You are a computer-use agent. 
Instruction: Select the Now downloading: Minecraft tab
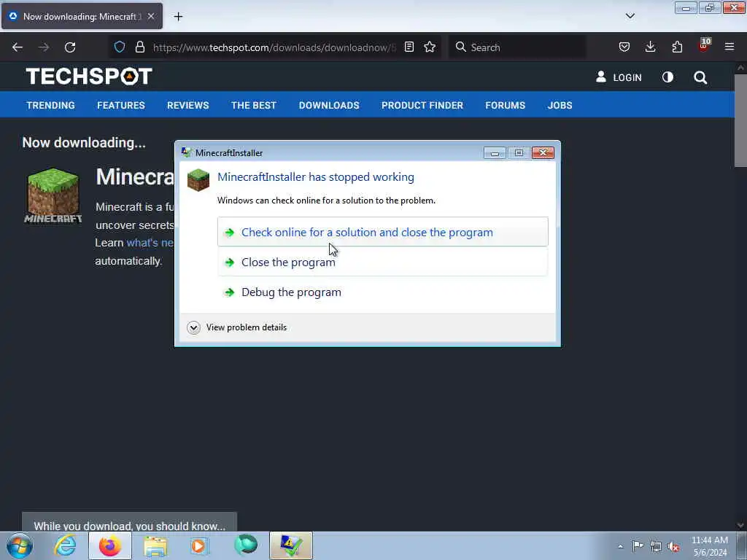(82, 16)
